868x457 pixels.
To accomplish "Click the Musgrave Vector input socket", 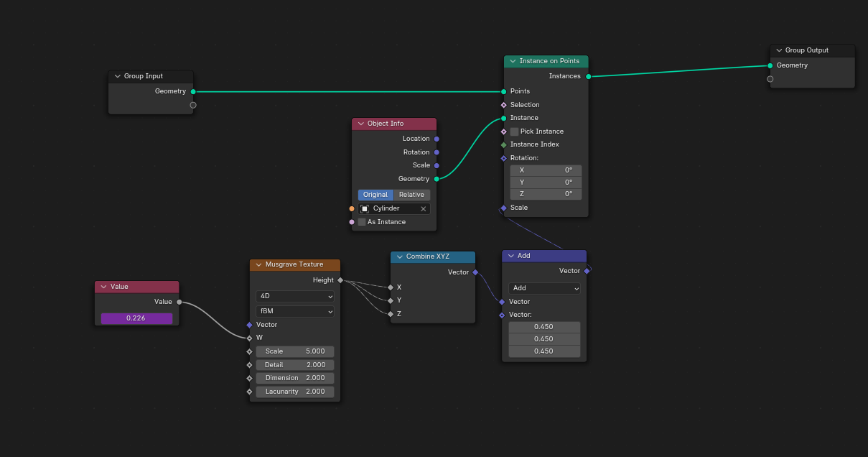I will tap(250, 325).
